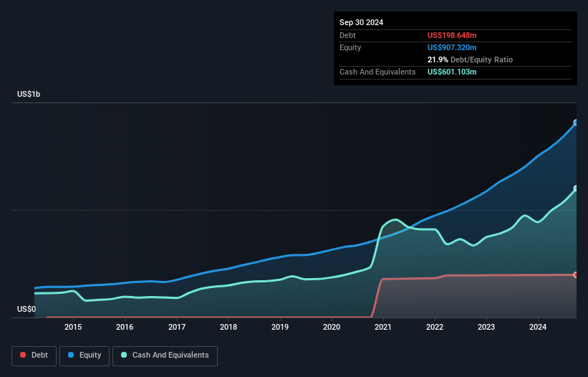The image size is (588, 377).
Task: Select the Debt endpoint marker on the chart
Action: coord(576,275)
